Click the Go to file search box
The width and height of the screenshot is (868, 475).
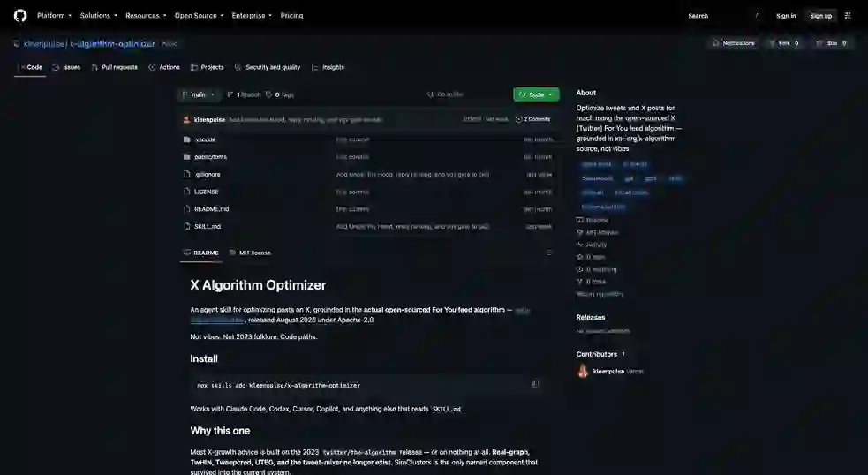pos(465,94)
